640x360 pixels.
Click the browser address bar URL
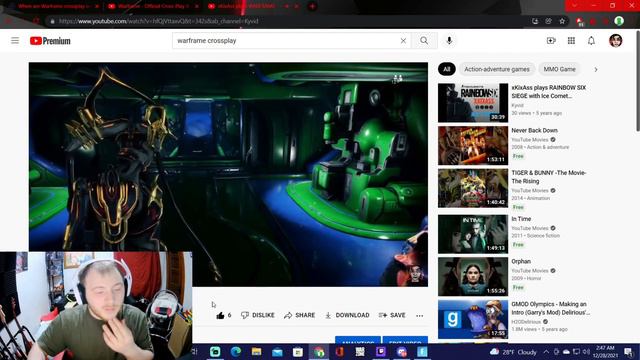(159, 21)
